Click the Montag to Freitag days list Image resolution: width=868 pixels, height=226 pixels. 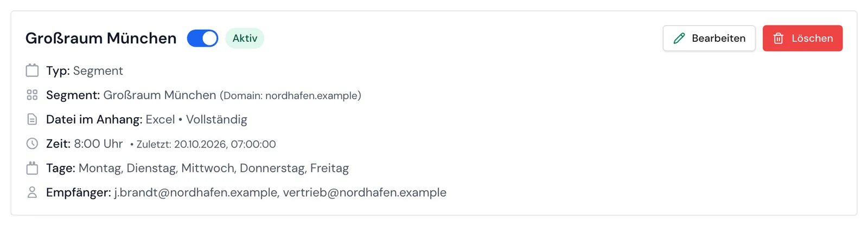click(x=214, y=168)
